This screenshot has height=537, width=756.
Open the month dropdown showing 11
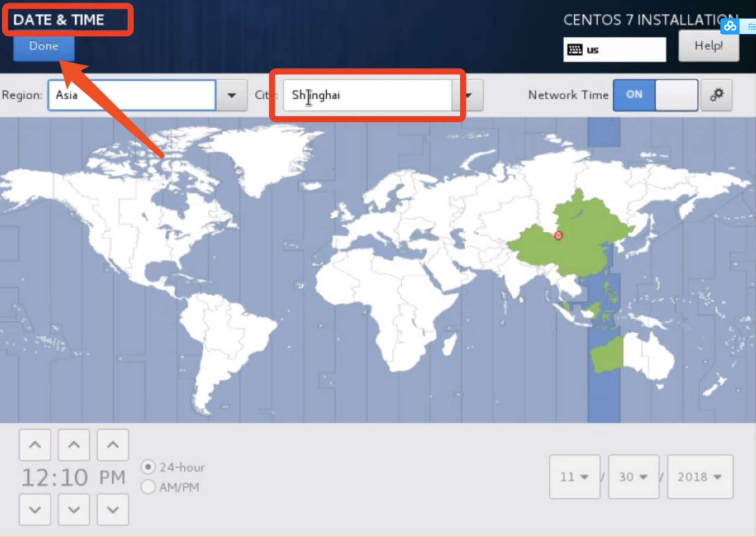575,477
